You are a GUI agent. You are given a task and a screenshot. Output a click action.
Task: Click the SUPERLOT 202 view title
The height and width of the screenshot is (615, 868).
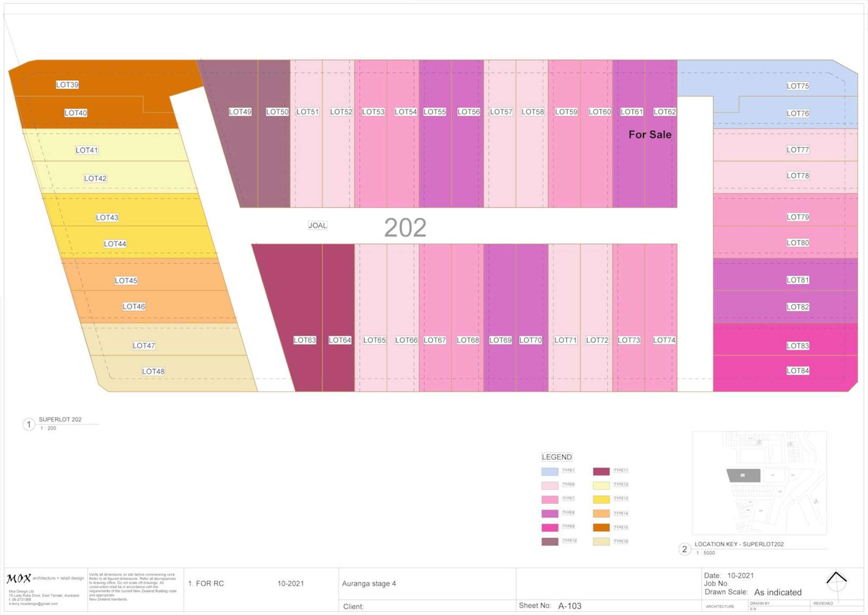(x=60, y=419)
